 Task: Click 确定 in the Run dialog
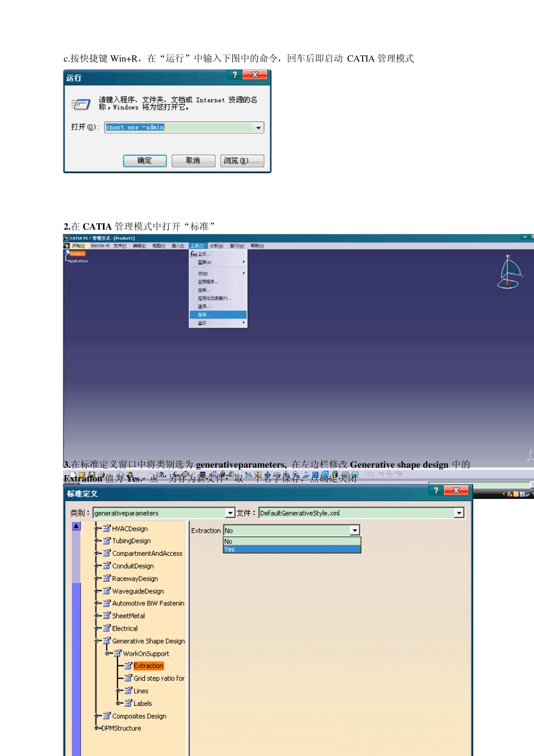145,161
